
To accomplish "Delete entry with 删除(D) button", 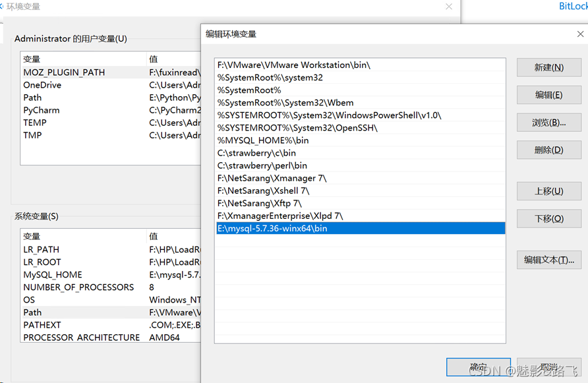I will click(548, 150).
